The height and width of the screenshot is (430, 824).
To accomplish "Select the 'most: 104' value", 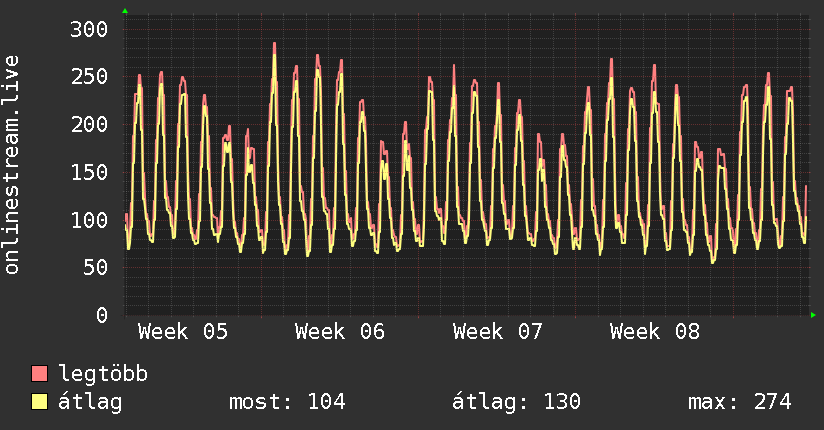I will [x=287, y=402].
